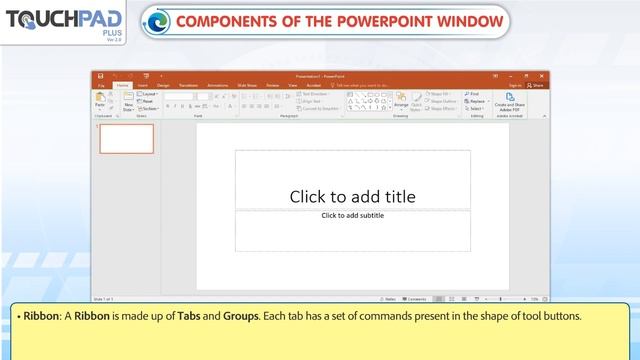Open the Shape Effects dropdown
This screenshot has height=360, width=640.
click(x=440, y=109)
